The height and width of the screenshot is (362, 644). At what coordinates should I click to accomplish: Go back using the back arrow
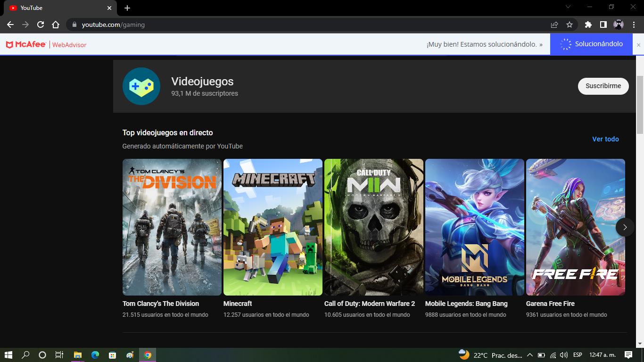(x=10, y=25)
